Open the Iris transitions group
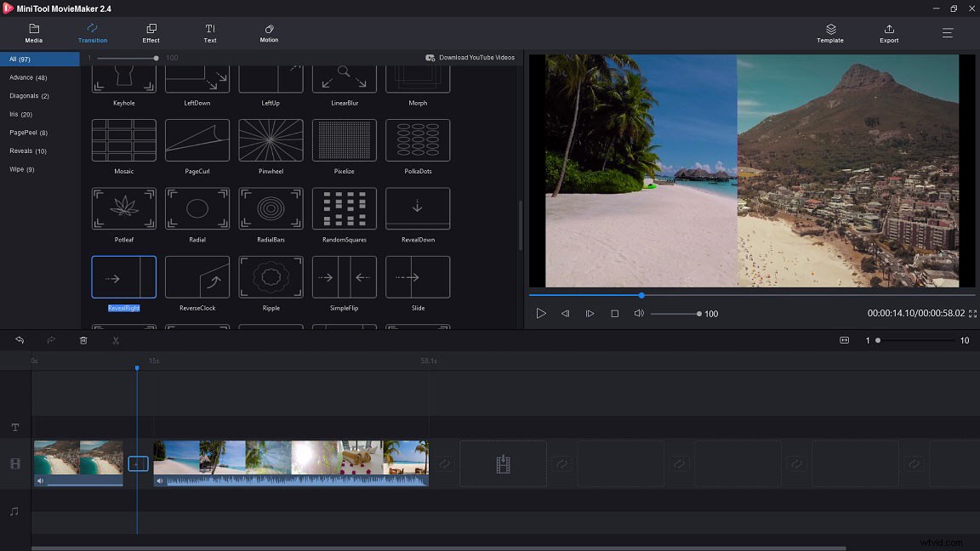 19,114
